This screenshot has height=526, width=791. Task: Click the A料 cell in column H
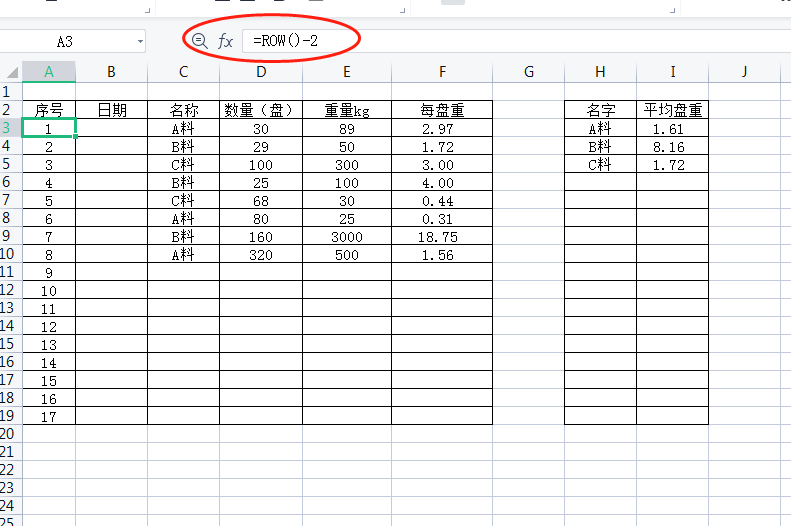click(x=600, y=128)
